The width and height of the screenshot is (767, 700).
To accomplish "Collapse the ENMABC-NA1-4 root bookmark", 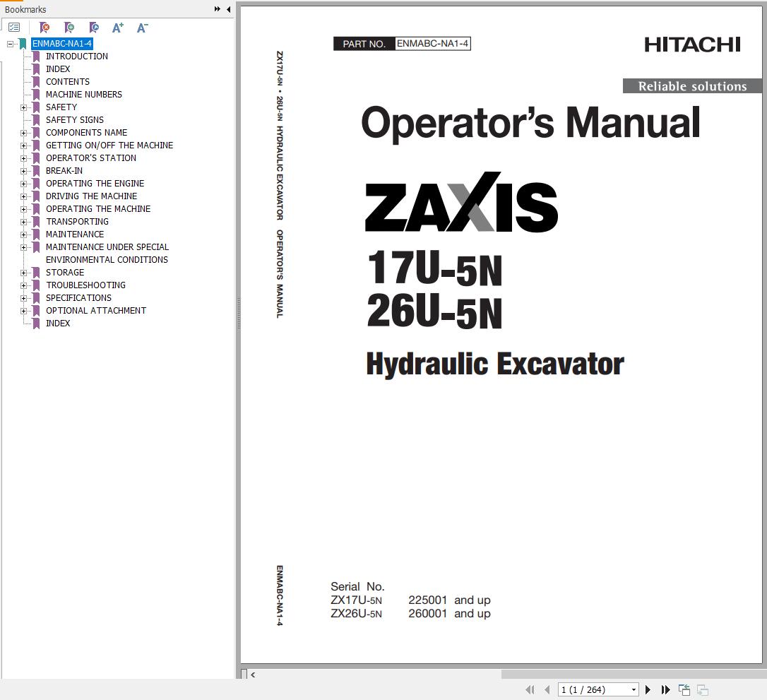I will [10, 44].
